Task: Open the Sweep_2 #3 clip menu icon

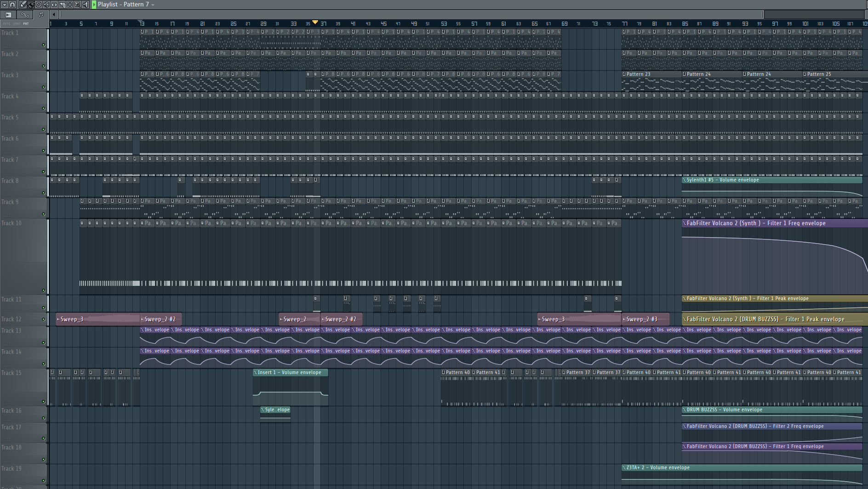Action: click(624, 319)
